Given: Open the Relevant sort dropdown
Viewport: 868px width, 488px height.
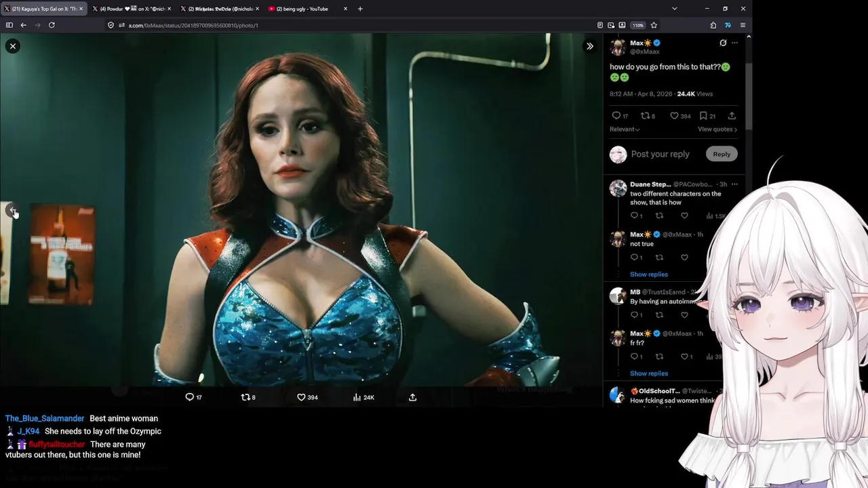Looking at the screenshot, I should click(x=625, y=129).
